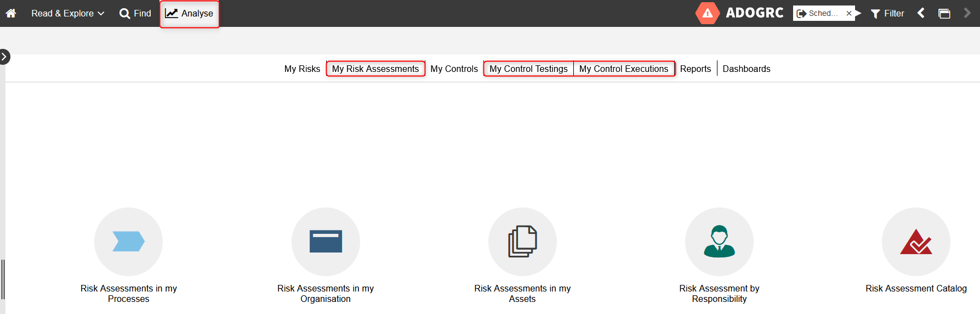Viewport: 980px width, 314px height.
Task: Open Risk Assessment by Responsibility
Action: coord(719,242)
